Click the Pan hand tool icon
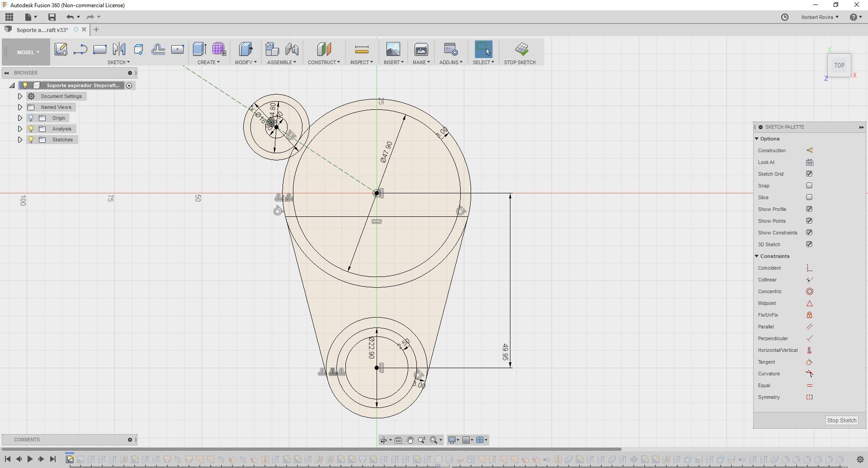Viewport: 868px width, 468px height. click(x=410, y=440)
